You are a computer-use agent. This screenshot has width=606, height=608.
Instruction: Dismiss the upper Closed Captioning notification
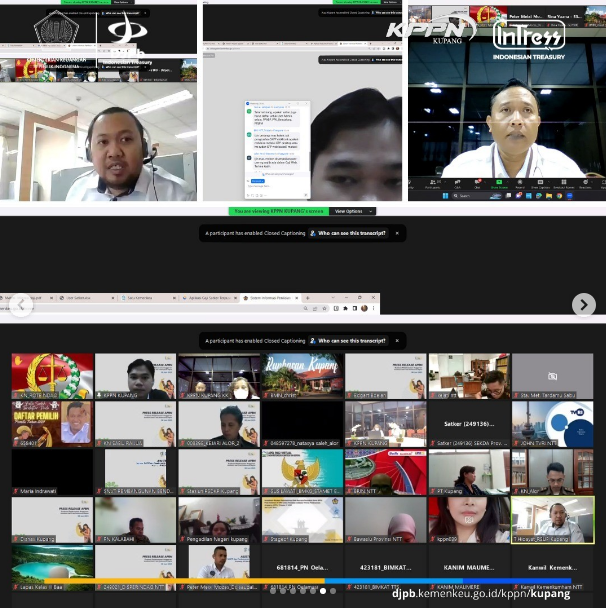pyautogui.click(x=397, y=233)
